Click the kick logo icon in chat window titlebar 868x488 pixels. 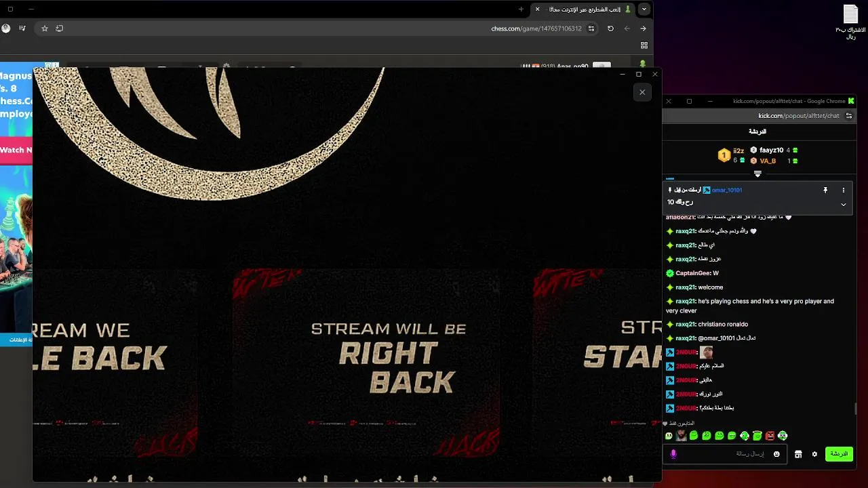(851, 101)
